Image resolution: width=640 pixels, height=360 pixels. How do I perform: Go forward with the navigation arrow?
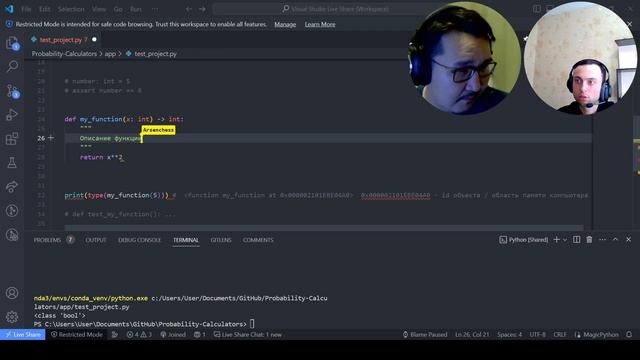(202, 9)
